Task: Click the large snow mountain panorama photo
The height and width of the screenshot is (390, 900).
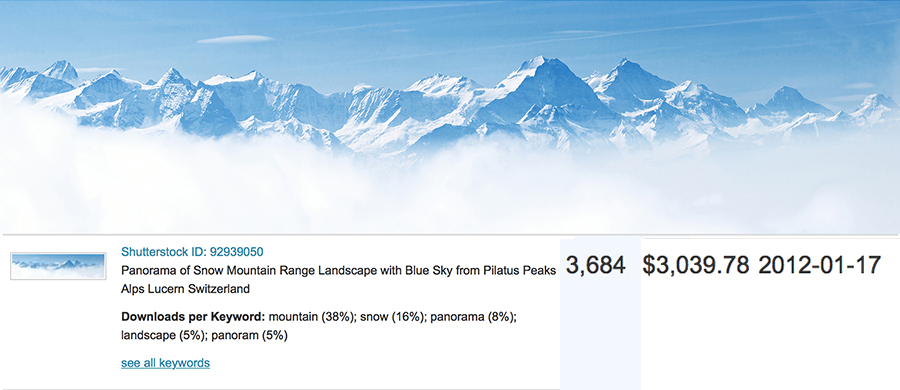Action: [450, 117]
